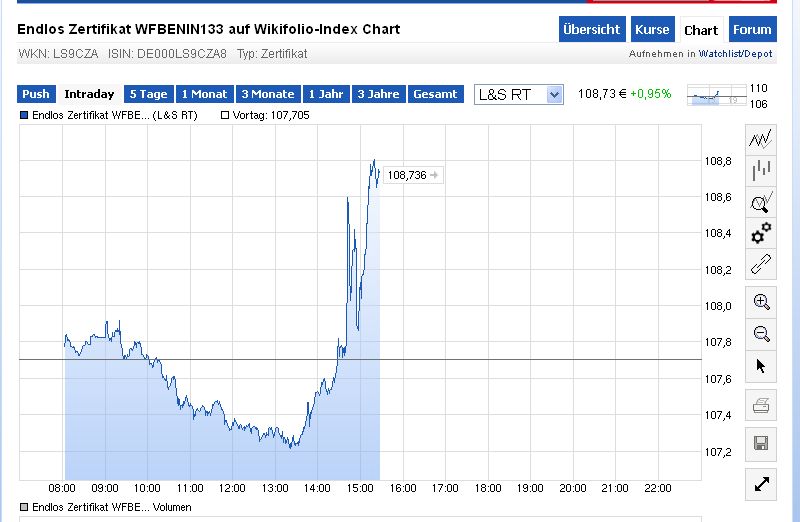This screenshot has height=522, width=800.
Task: Open the Forum tab
Action: tap(753, 30)
